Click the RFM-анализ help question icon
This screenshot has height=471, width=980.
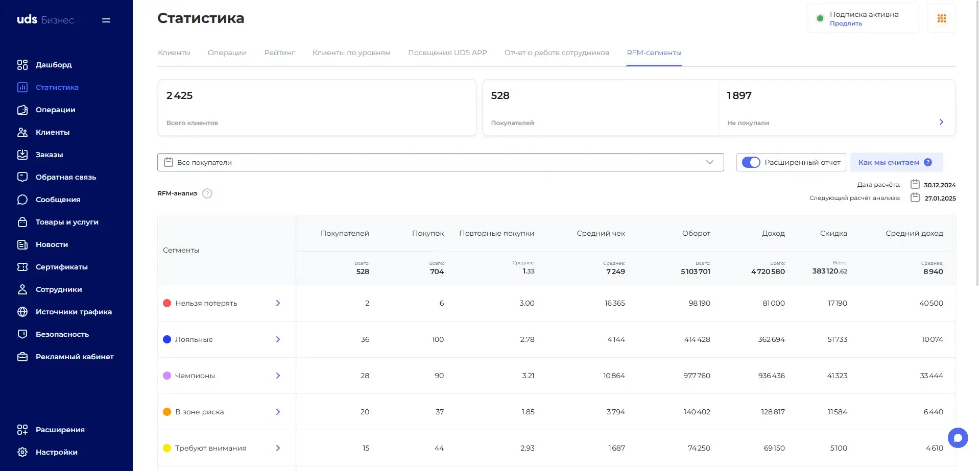[207, 193]
